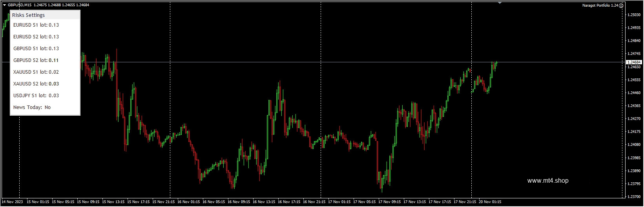This screenshot has height=207, width=644.
Task: Click time axis label 16 Nov 01:15
Action: (189, 202)
